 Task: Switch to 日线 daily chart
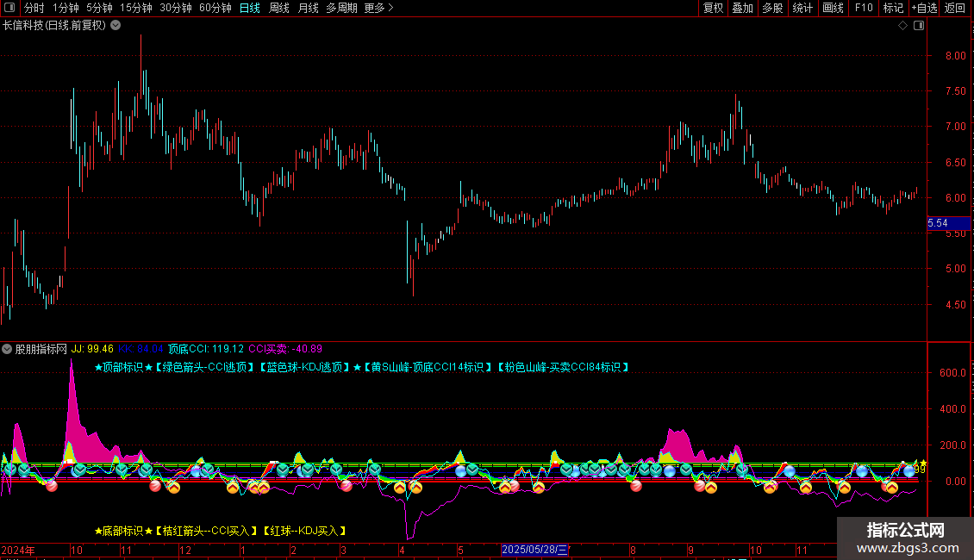[x=250, y=8]
